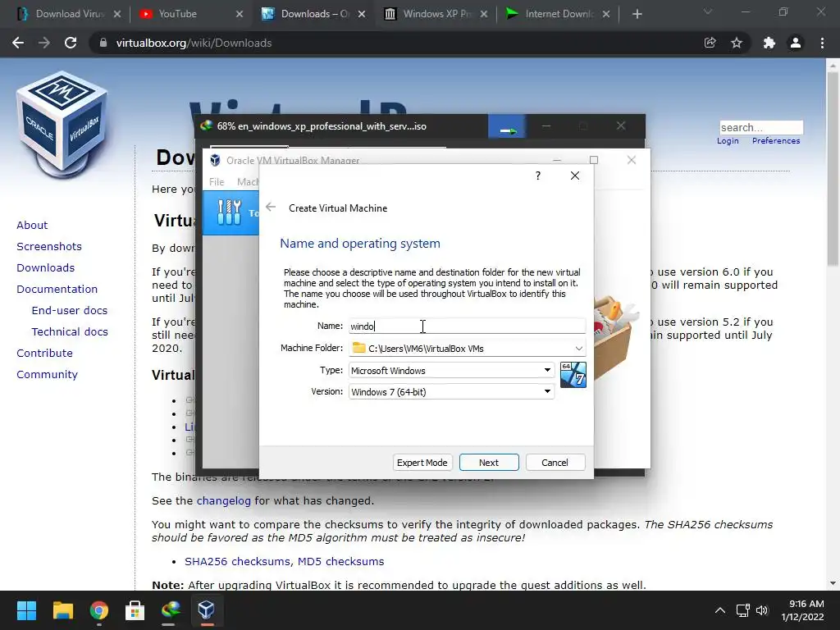The height and width of the screenshot is (630, 840).
Task: Open the Windows Start menu
Action: pos(26,610)
